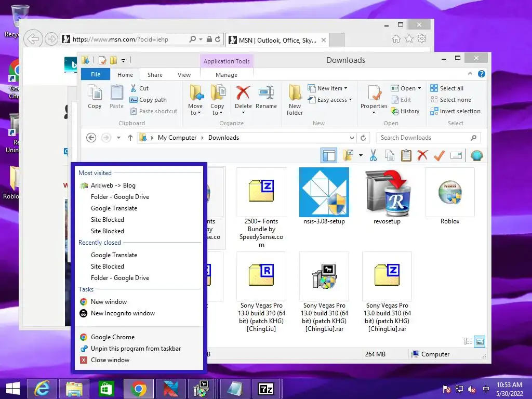Click the scissors icon in secondary toolbar
The width and height of the screenshot is (532, 399).
click(373, 156)
